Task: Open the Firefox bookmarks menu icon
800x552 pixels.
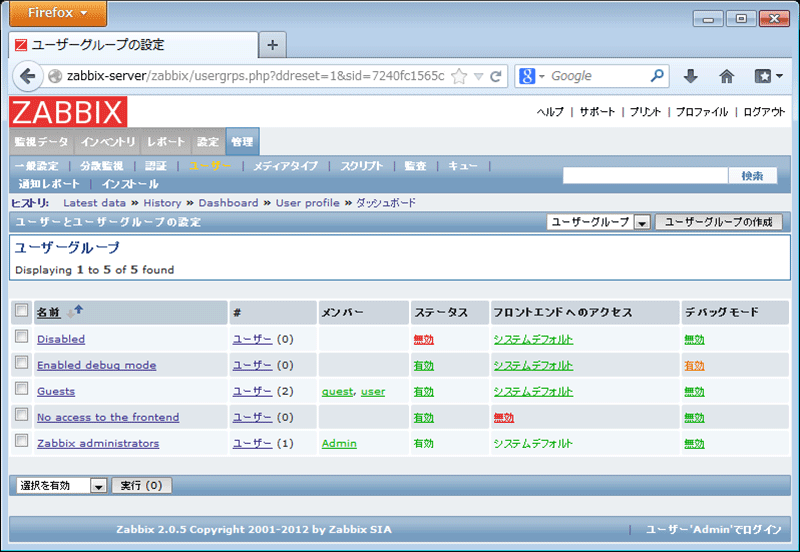Action: tap(765, 76)
